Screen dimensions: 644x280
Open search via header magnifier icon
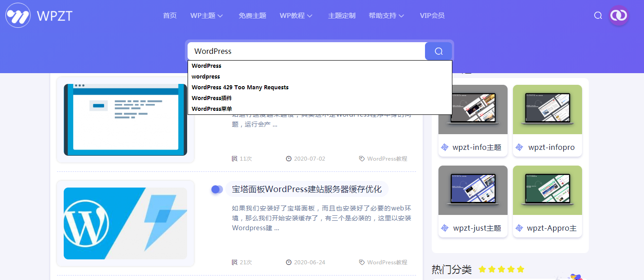point(598,16)
